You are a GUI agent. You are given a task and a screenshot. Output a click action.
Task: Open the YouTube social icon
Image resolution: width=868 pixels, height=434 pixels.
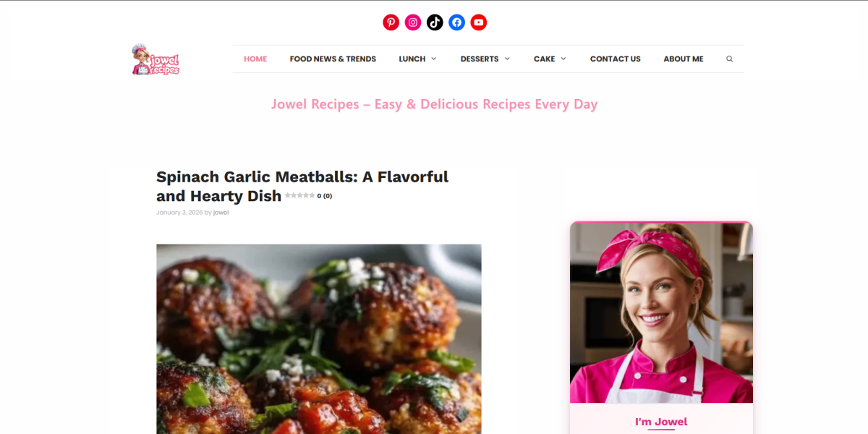478,22
